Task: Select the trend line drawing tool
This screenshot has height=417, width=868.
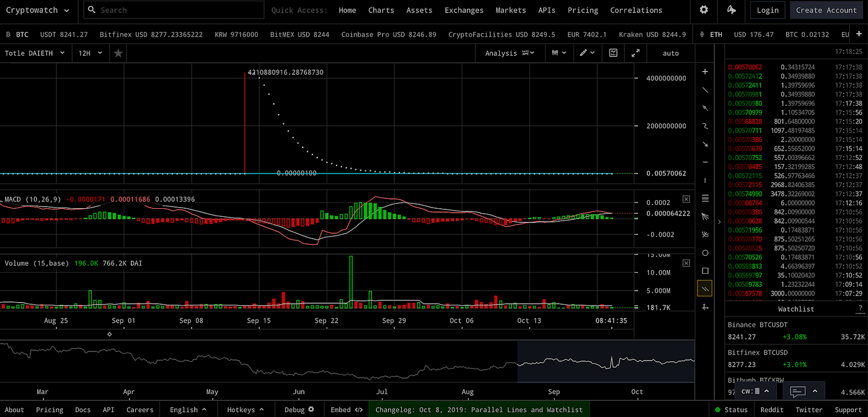Action: pos(705,90)
